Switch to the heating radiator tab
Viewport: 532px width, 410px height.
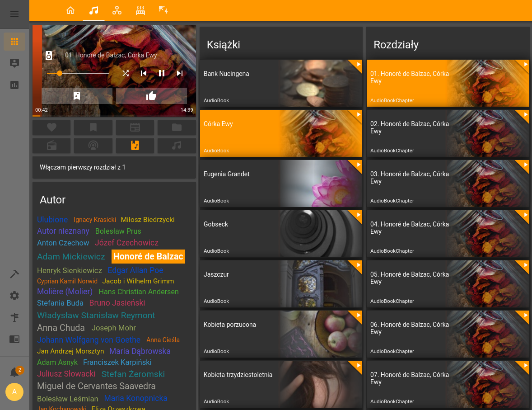point(140,10)
